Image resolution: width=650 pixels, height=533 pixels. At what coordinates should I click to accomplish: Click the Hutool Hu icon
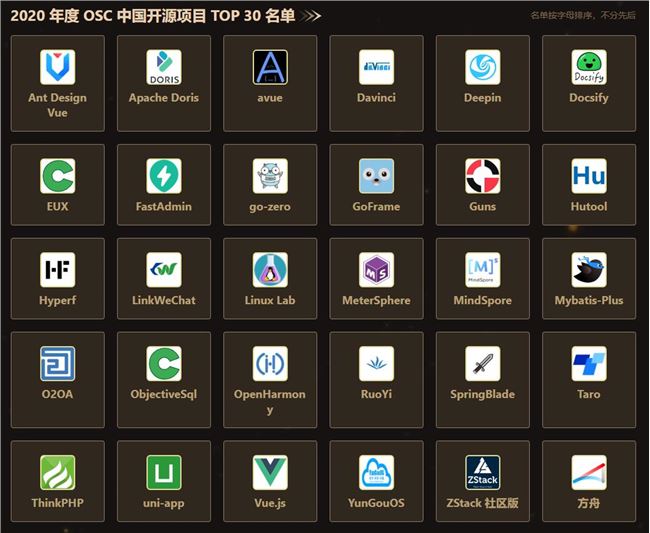[x=589, y=176]
